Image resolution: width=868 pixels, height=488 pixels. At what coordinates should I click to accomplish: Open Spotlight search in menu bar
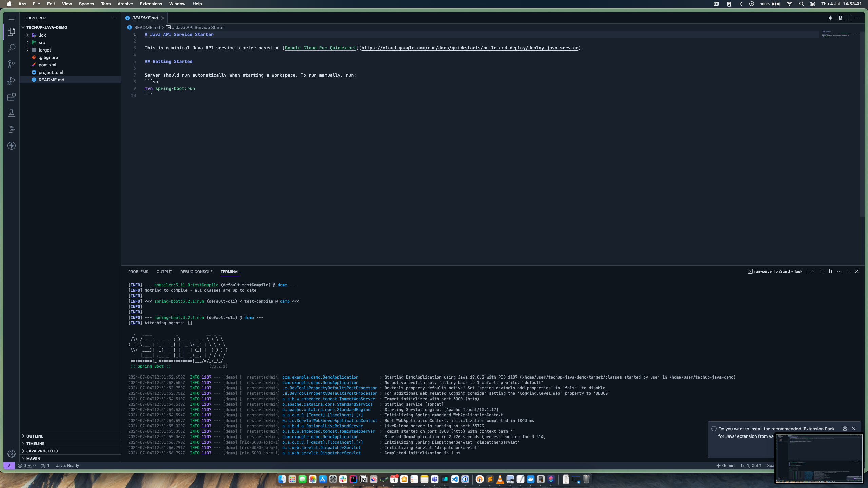[x=801, y=4]
